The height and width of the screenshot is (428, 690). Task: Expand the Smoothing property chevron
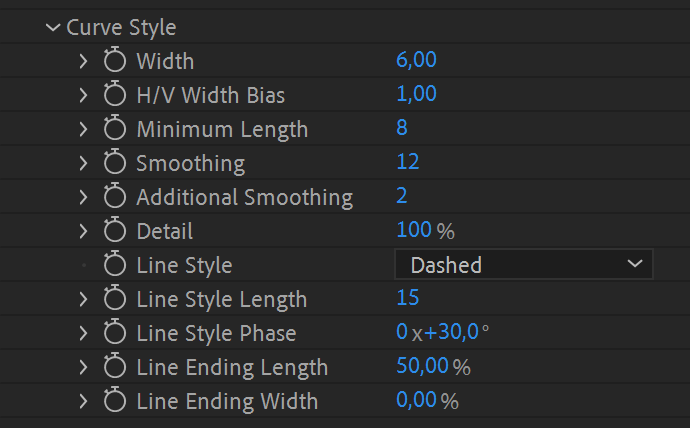pos(84,163)
